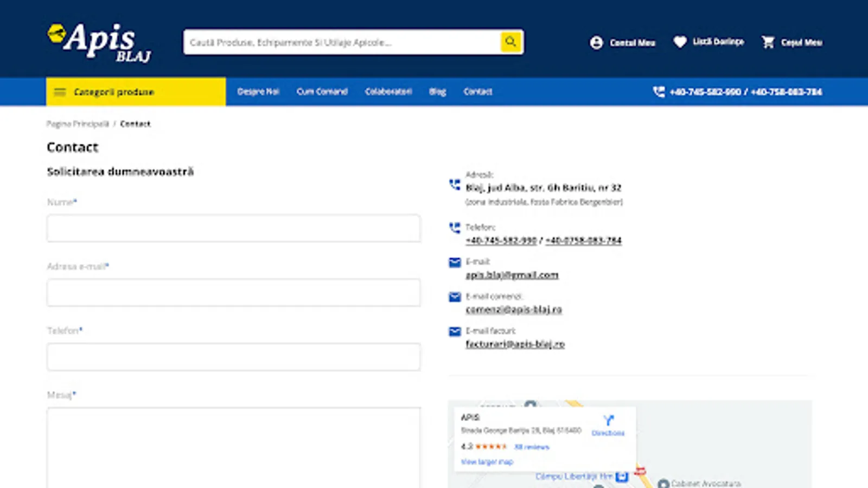Open the Despre Noi menu item
The image size is (868, 488).
pos(258,92)
